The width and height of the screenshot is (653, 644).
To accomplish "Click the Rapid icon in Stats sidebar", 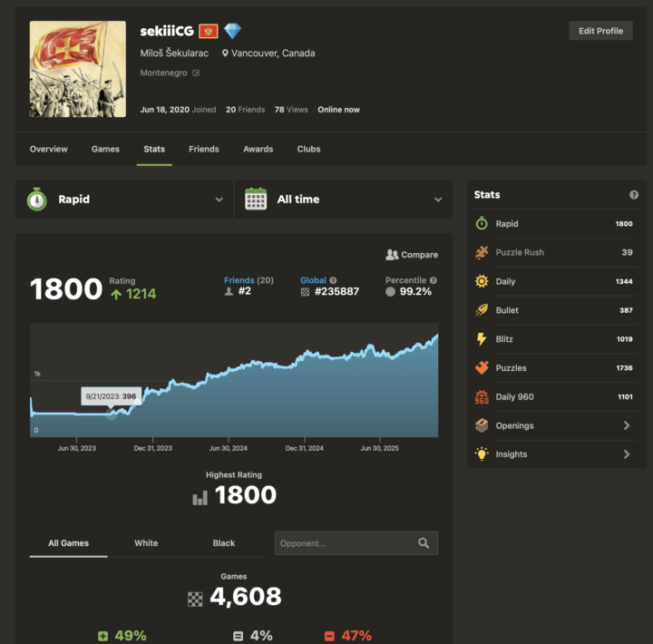I will click(482, 224).
